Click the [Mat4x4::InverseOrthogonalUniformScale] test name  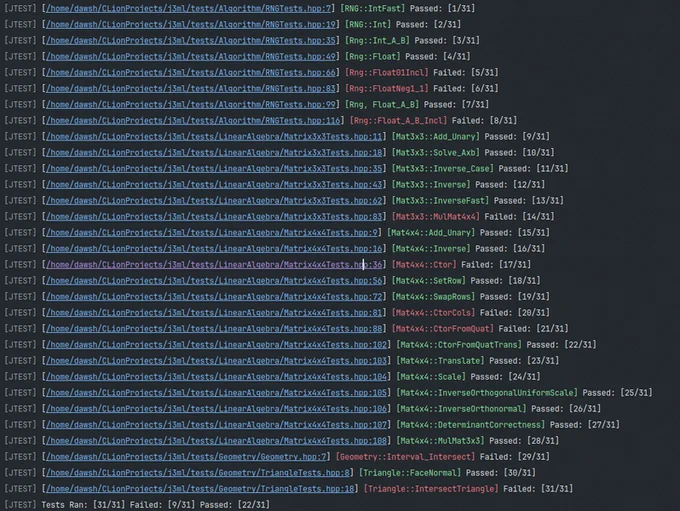(x=487, y=393)
